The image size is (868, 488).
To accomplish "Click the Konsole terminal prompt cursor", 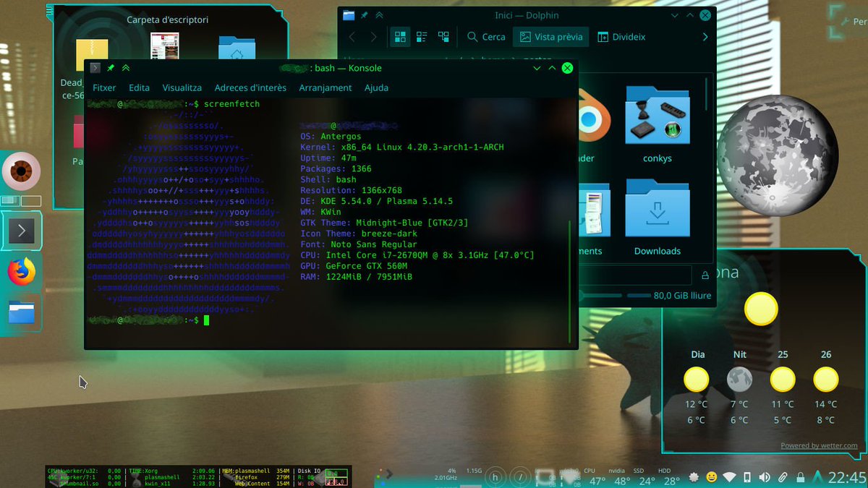I will [206, 320].
